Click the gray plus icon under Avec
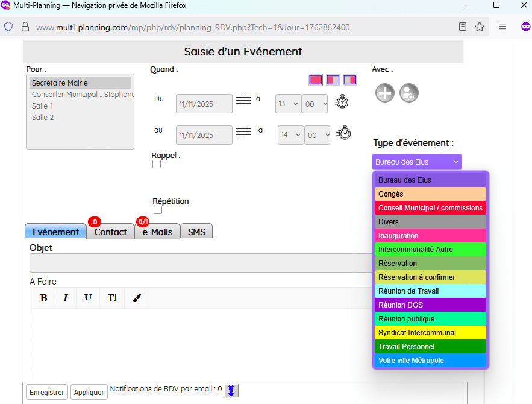Screen dimensions: 532x404 pos(385,93)
